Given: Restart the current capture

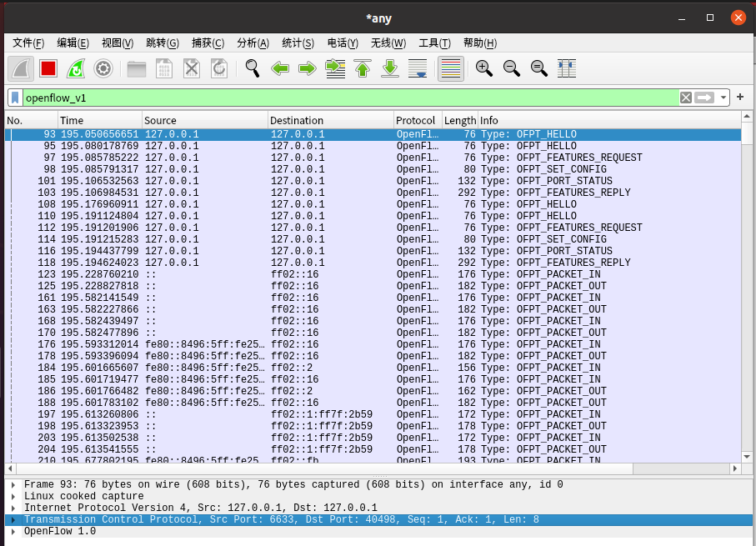Looking at the screenshot, I should (x=76, y=68).
